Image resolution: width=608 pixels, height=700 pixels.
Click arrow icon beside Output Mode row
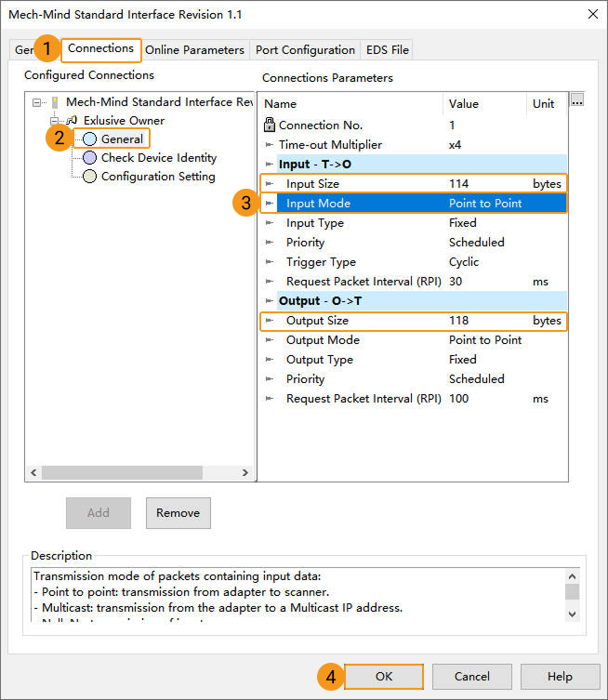269,339
